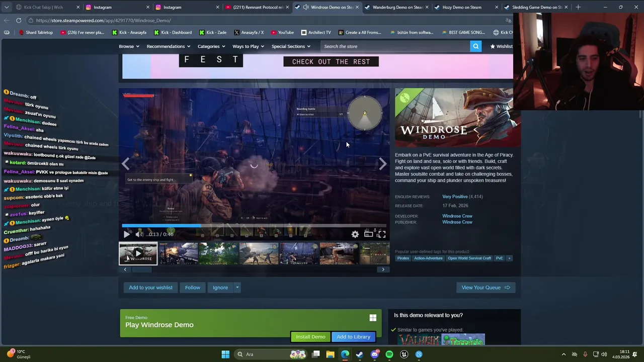Select the Windrose trailer thumbnail

click(x=138, y=253)
